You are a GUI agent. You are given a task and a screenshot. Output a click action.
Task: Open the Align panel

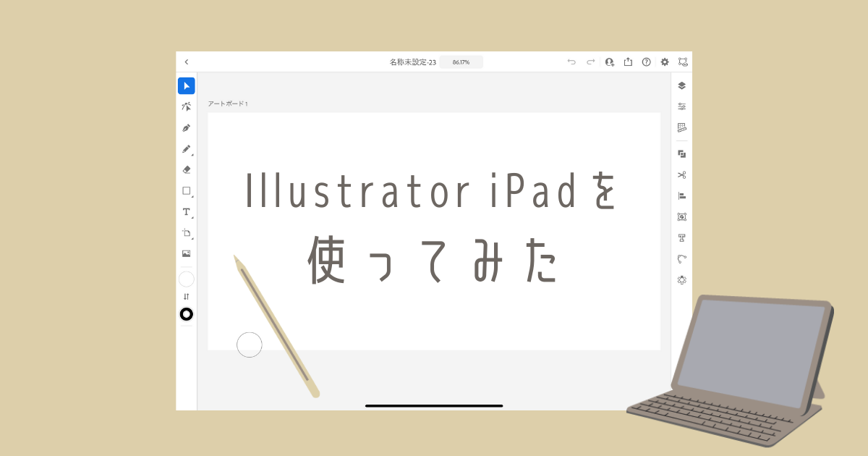pyautogui.click(x=681, y=195)
